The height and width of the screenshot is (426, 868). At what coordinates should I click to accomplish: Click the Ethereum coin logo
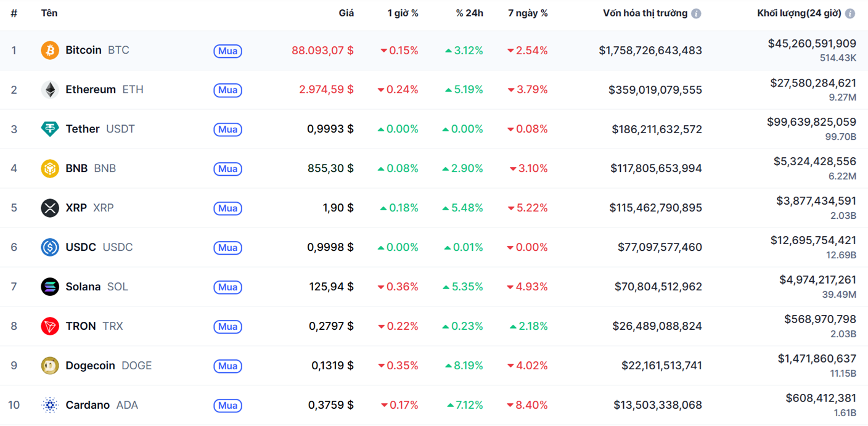50,89
